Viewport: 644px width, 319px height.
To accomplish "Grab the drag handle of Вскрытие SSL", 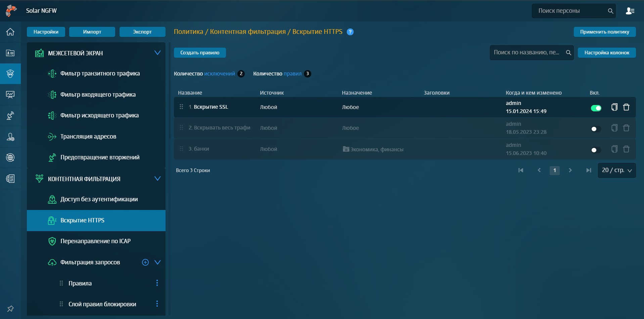I will click(x=181, y=107).
